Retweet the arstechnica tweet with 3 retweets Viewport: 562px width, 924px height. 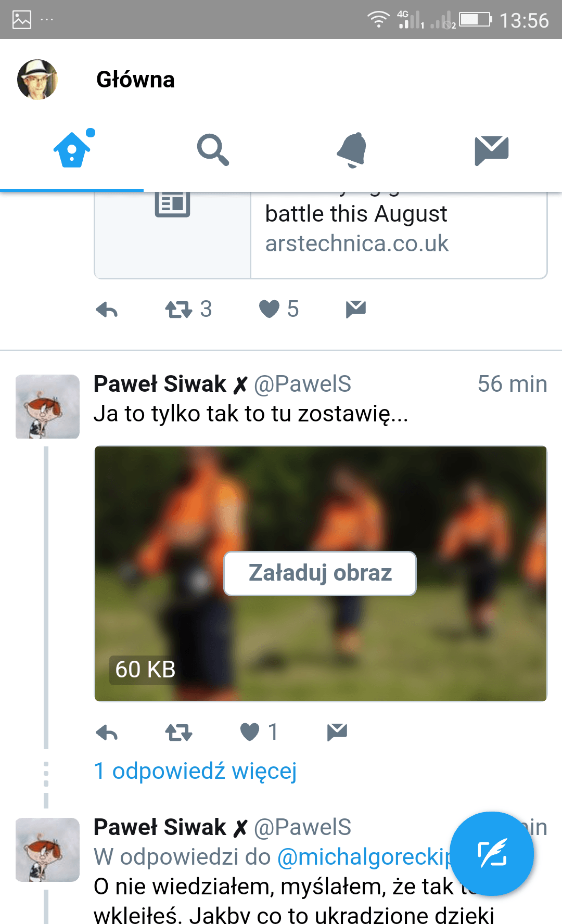click(188, 310)
